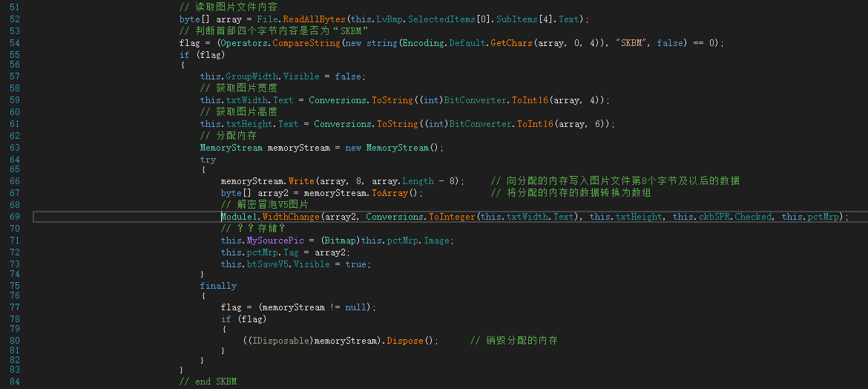Click ToInteger on line 69
The height and width of the screenshot is (389, 868).
point(453,217)
